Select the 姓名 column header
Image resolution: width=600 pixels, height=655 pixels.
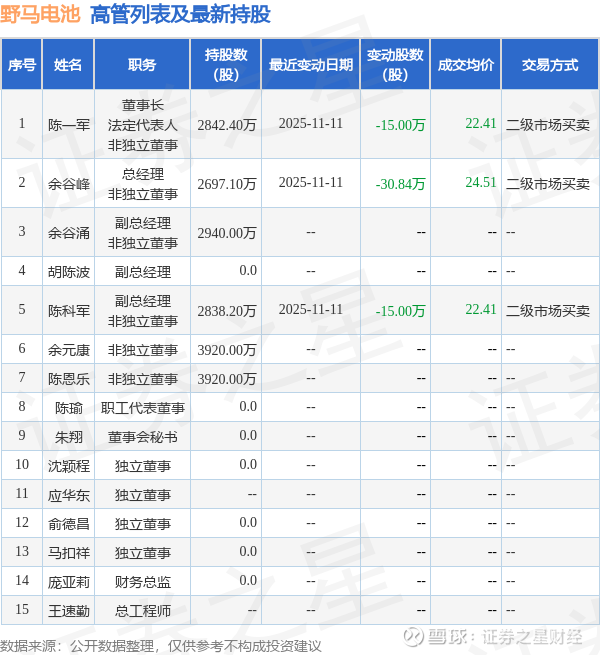click(68, 65)
